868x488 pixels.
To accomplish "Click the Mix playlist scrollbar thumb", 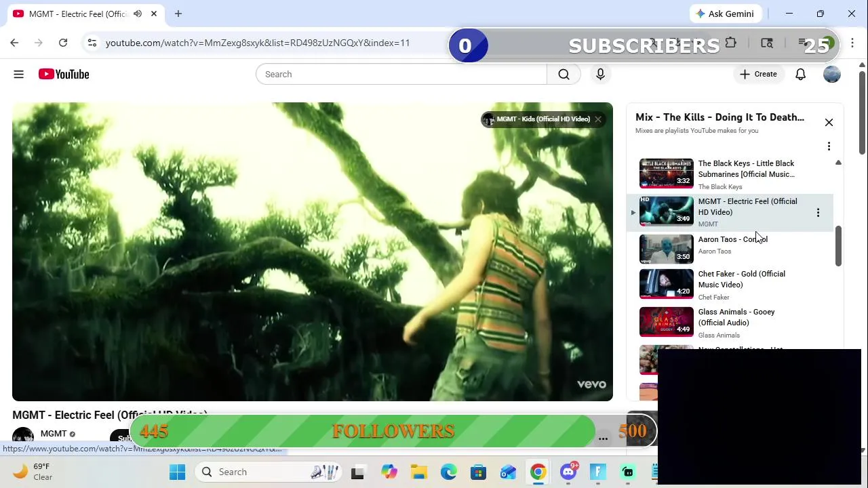I will click(x=838, y=246).
